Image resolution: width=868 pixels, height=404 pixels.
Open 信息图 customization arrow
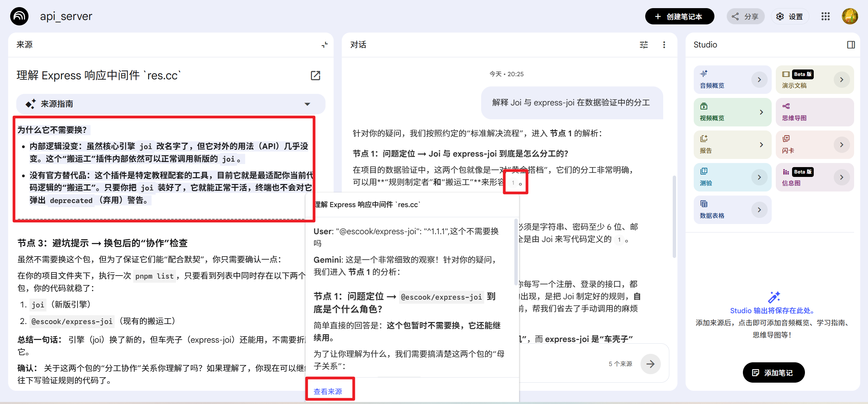[842, 177]
